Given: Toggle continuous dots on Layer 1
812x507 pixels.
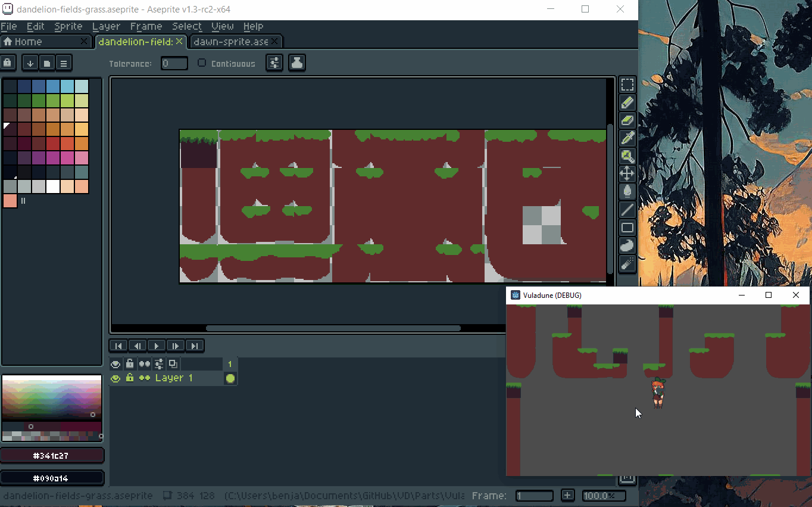Looking at the screenshot, I should pos(144,378).
